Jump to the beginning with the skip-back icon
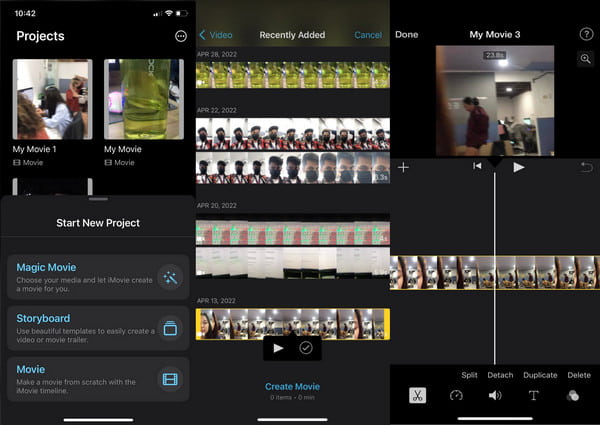The image size is (600, 425). click(477, 166)
